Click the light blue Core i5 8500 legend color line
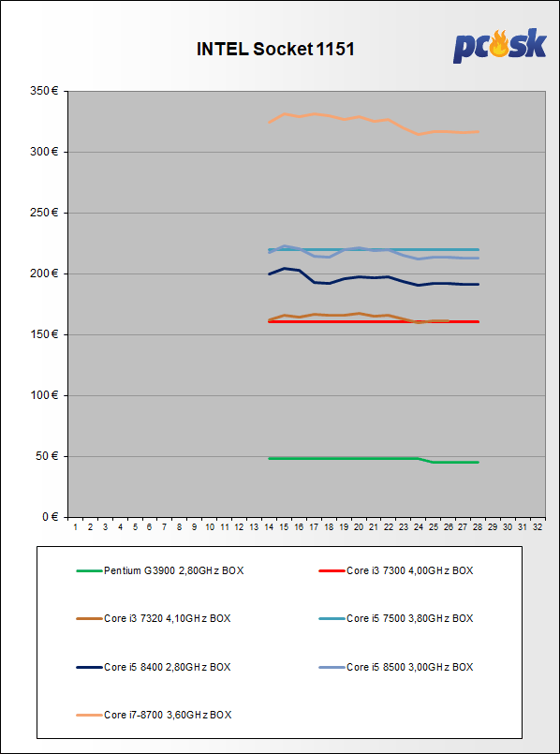Viewport: 560px width, 754px height. pos(332,668)
